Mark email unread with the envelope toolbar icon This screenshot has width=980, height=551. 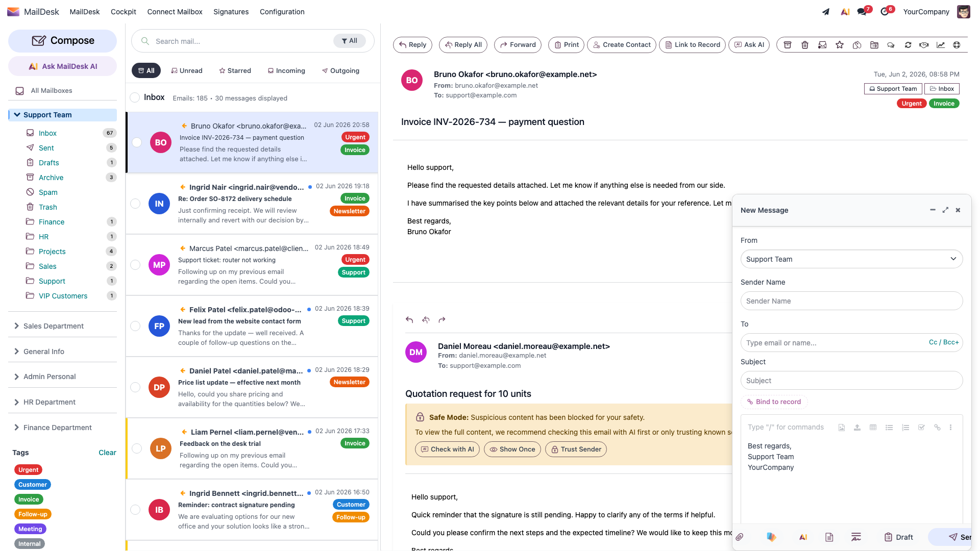point(822,45)
